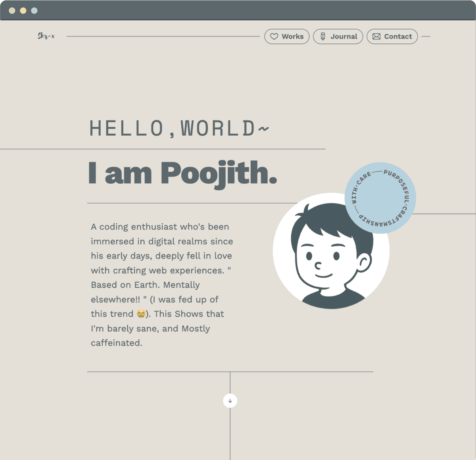Screen dimensions: 476x460
Task: Click the "HELLO, WORLD~" heading
Action: tap(179, 128)
